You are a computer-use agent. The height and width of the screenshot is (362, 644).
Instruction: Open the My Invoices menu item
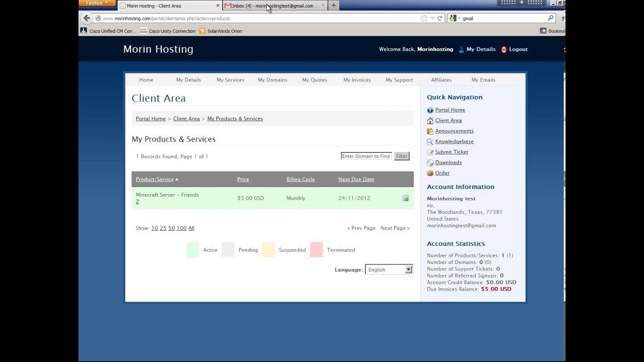[357, 80]
